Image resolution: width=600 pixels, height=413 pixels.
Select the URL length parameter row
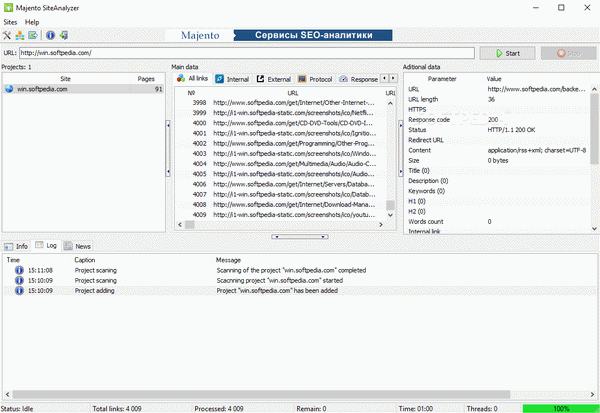pos(497,99)
